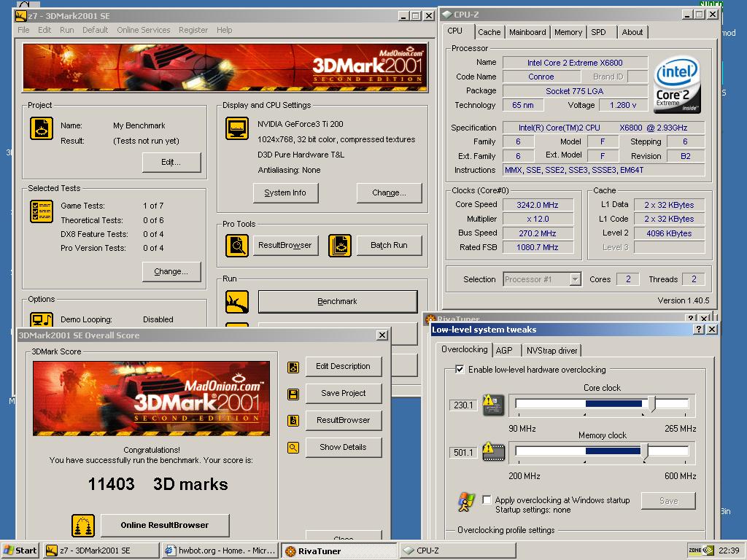Switch to RivaTuner taskbar button
This screenshot has width=747, height=560.
tap(338, 551)
